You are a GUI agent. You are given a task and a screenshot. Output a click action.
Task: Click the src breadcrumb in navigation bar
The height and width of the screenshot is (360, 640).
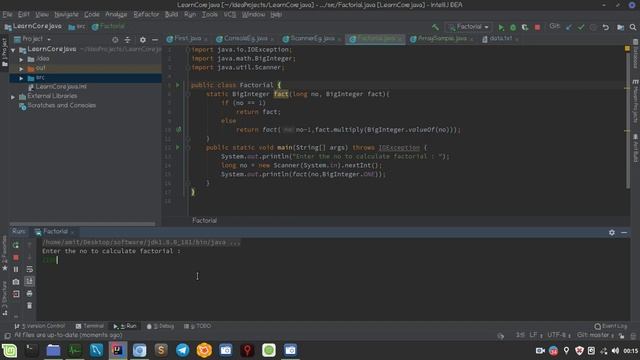[x=77, y=27]
